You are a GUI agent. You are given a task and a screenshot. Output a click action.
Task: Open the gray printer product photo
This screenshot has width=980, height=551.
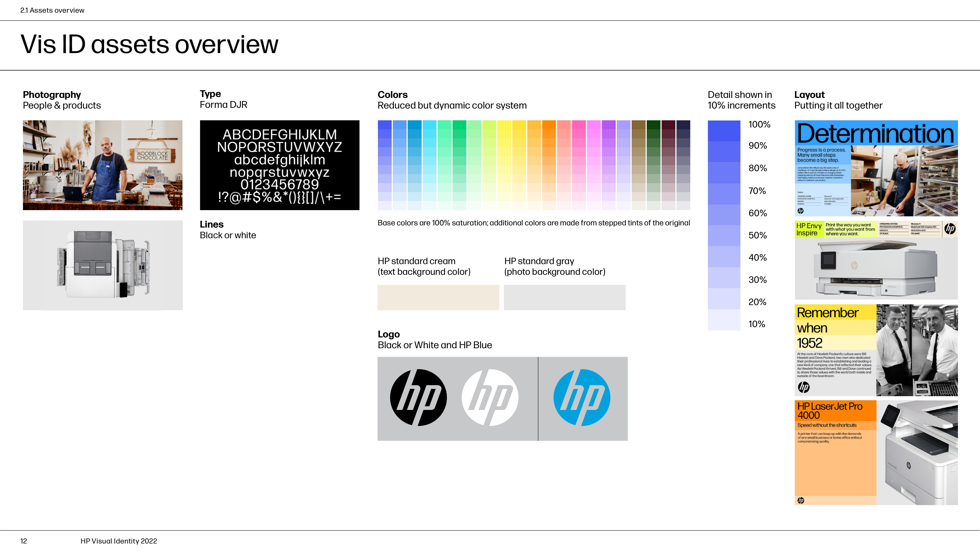pyautogui.click(x=103, y=265)
